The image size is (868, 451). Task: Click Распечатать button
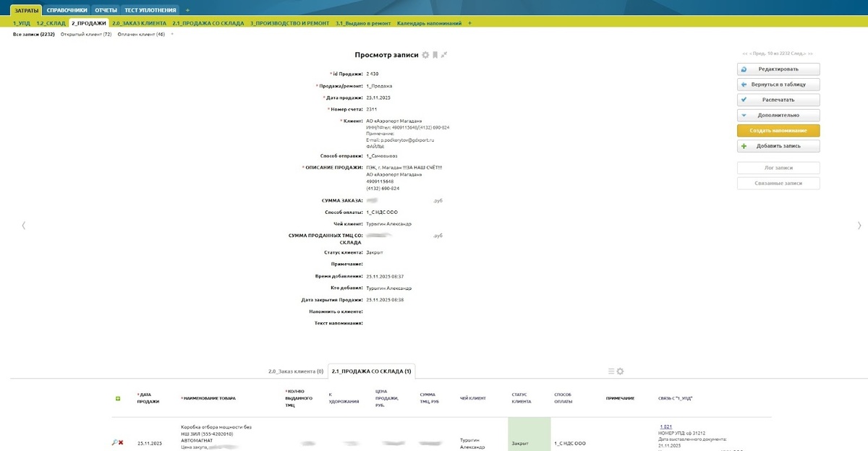tap(778, 100)
